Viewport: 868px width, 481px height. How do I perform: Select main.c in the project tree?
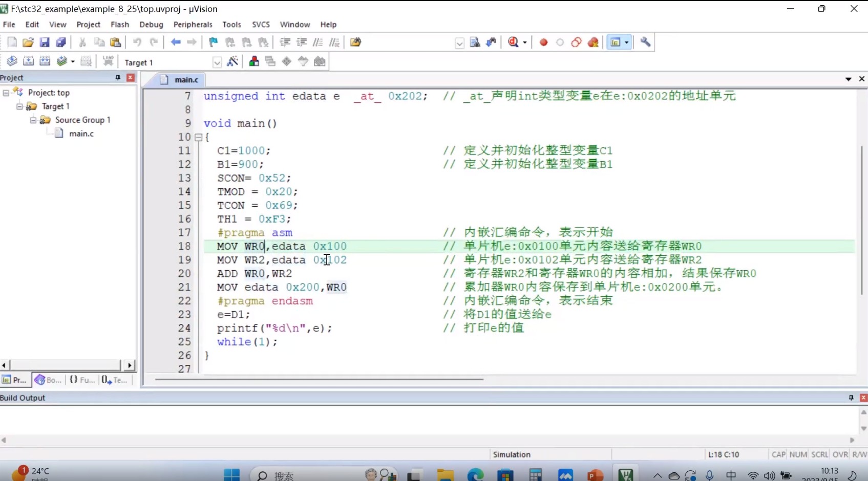click(x=81, y=134)
